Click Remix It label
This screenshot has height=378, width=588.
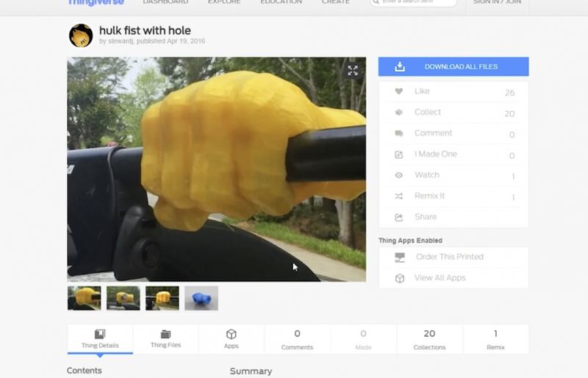429,196
